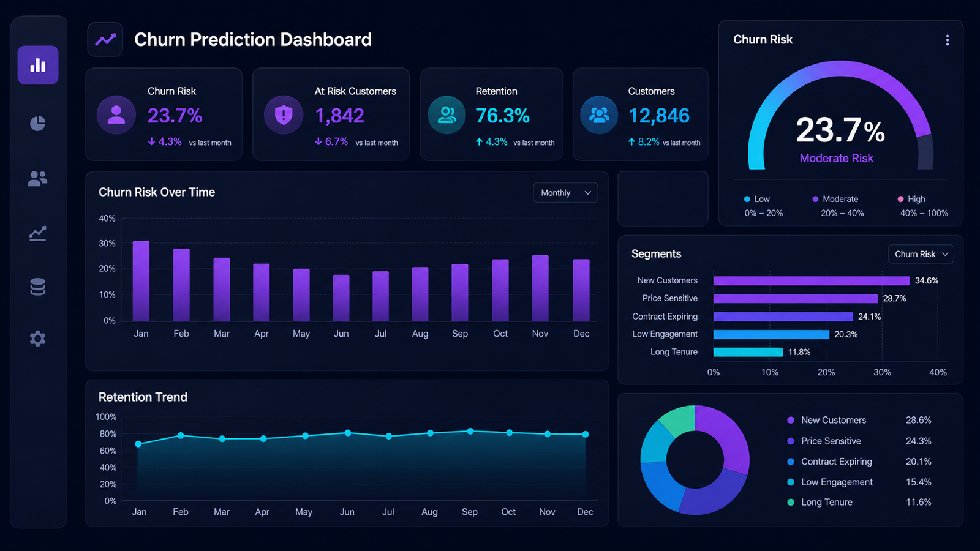Click the 34.6% segment value label
The image size is (980, 551).
click(x=927, y=280)
